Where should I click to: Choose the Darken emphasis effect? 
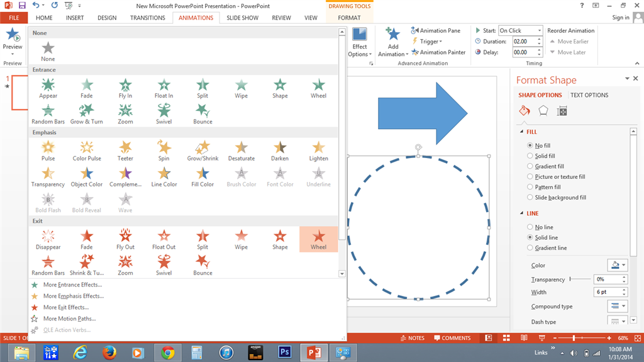coord(280,151)
